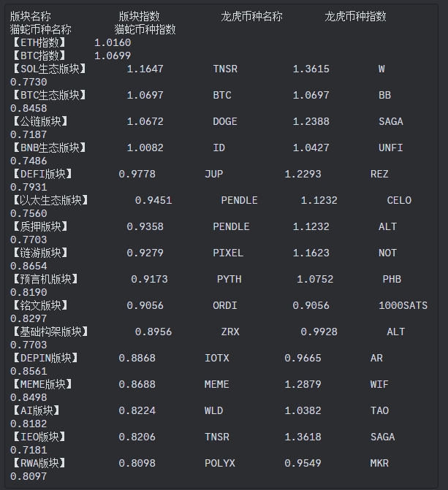Click the 【AI版块】 row label

pos(36,410)
